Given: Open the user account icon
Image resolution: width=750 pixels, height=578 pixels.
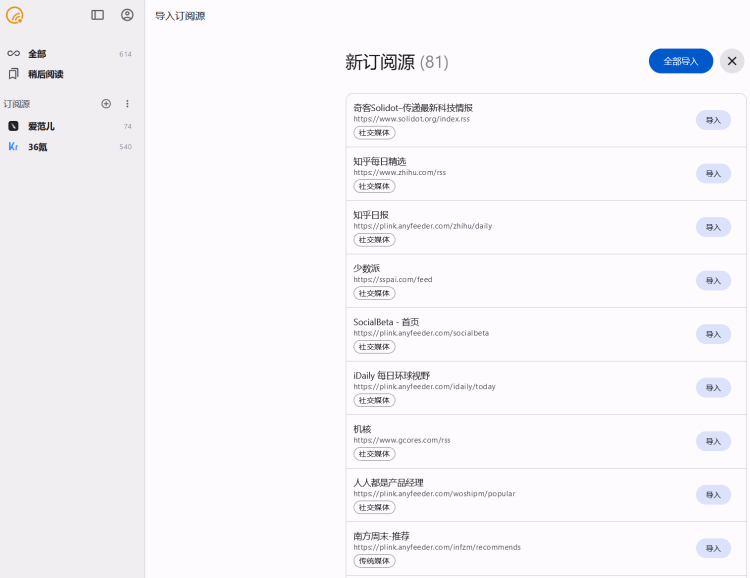Looking at the screenshot, I should click(127, 15).
